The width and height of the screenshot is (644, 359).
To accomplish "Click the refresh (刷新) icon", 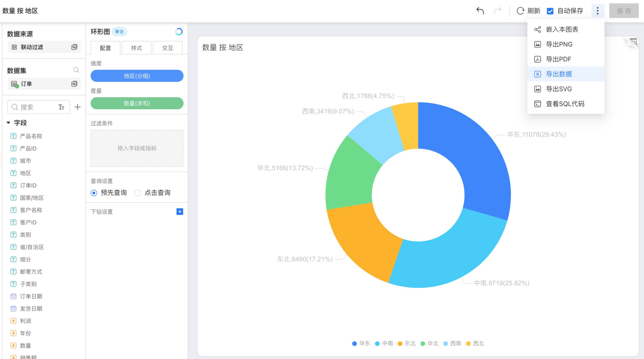I will pos(520,11).
